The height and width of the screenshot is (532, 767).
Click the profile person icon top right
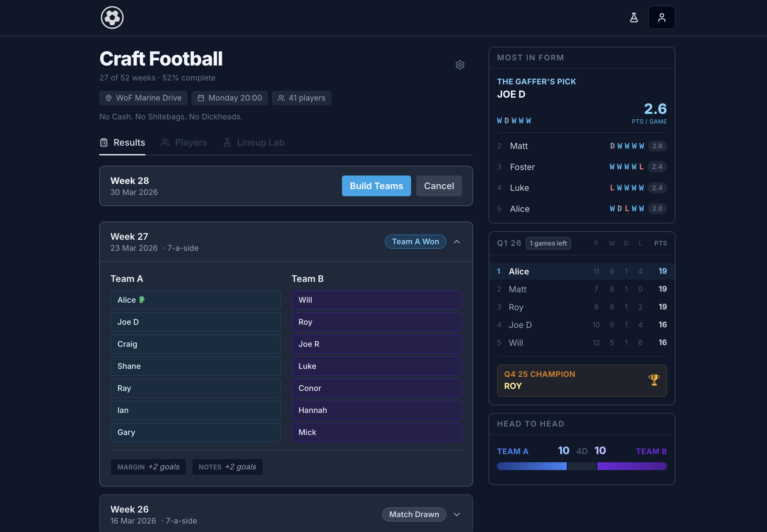[x=662, y=17]
